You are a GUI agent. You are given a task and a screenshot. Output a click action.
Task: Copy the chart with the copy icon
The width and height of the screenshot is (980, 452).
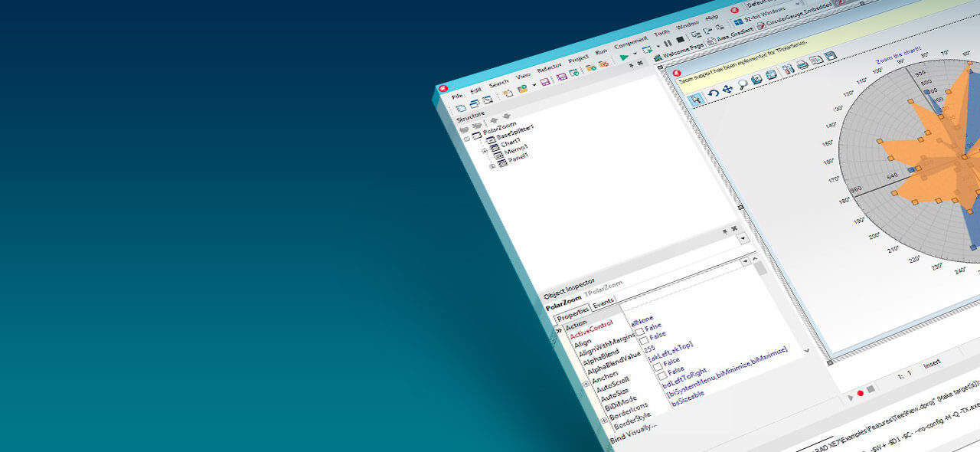click(x=816, y=61)
